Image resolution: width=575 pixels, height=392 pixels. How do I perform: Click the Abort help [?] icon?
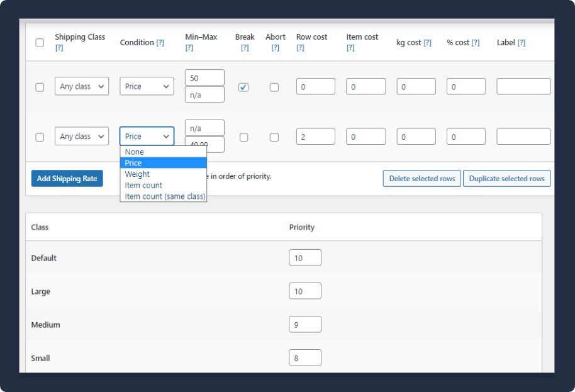coord(275,48)
